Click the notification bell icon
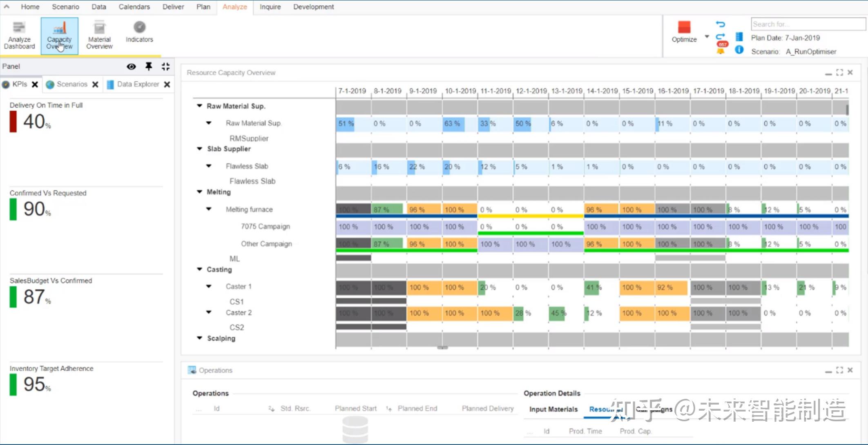The width and height of the screenshot is (868, 445). click(721, 51)
